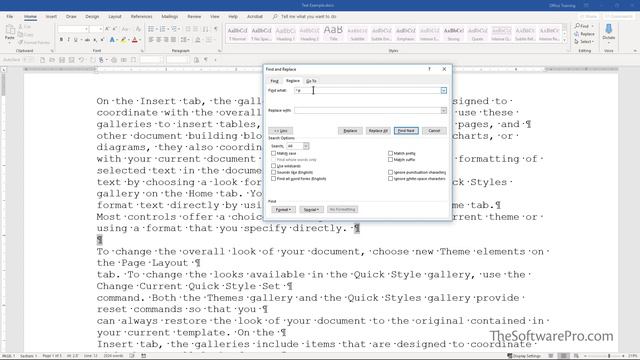Enable the Match prefix checkbox

[x=391, y=153]
